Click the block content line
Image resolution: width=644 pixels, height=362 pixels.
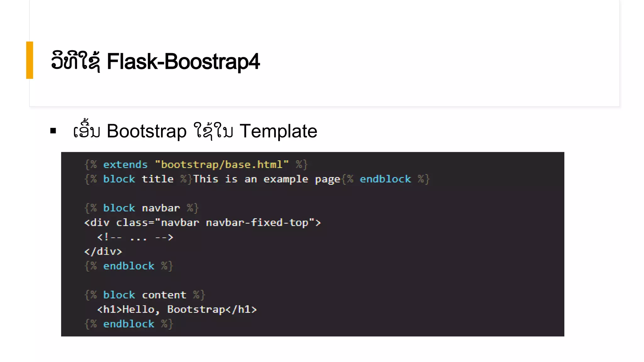point(145,295)
